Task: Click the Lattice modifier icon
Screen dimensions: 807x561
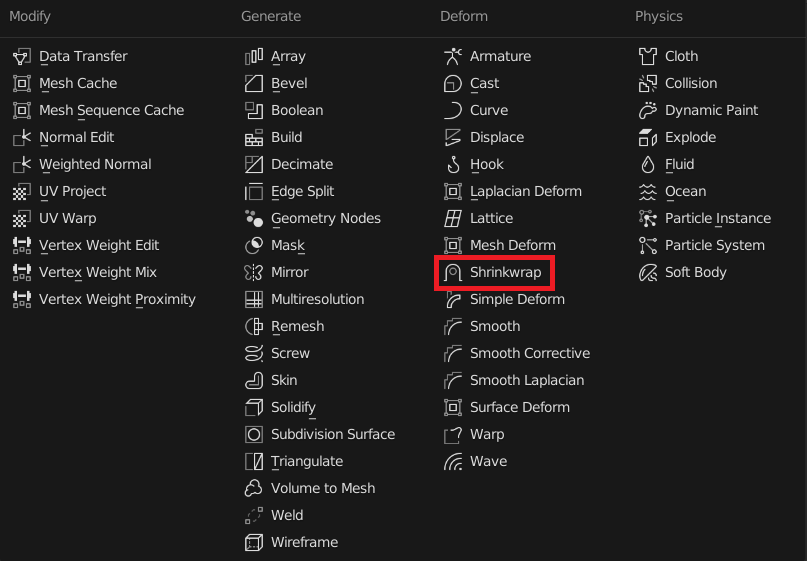Action: click(453, 219)
